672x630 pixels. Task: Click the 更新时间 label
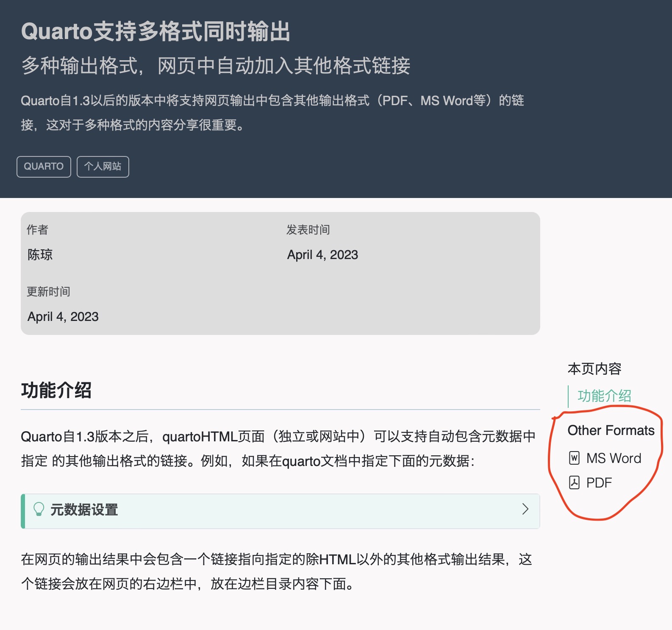pos(48,292)
